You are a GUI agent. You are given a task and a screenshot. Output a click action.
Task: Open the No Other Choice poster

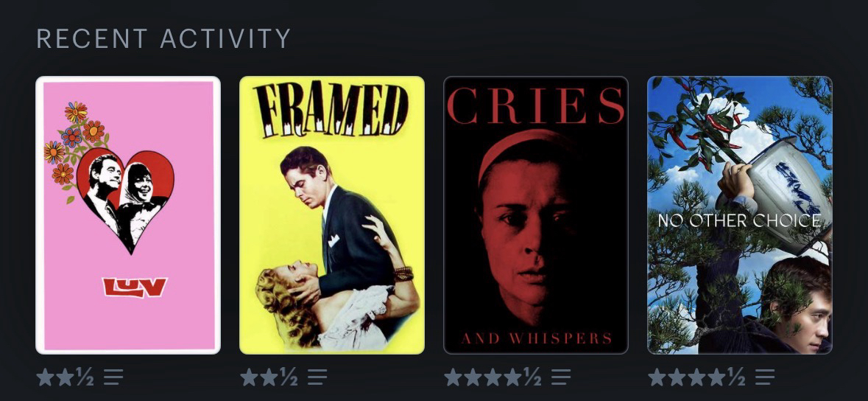click(x=740, y=215)
